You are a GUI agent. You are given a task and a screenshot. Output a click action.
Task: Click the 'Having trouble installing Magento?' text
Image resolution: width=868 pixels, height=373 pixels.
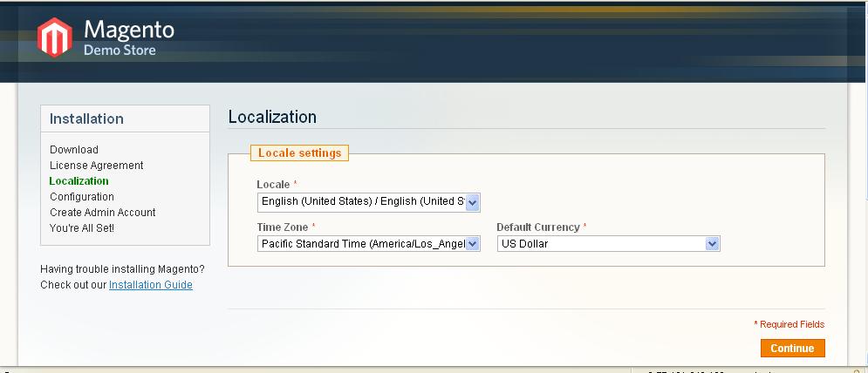click(x=122, y=269)
